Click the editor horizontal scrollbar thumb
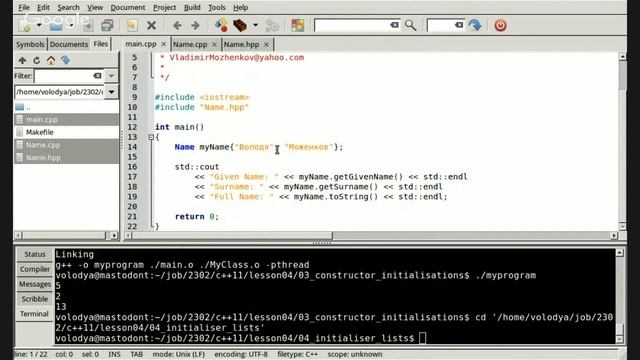Screen dimensions: 640x360 click(232, 236)
